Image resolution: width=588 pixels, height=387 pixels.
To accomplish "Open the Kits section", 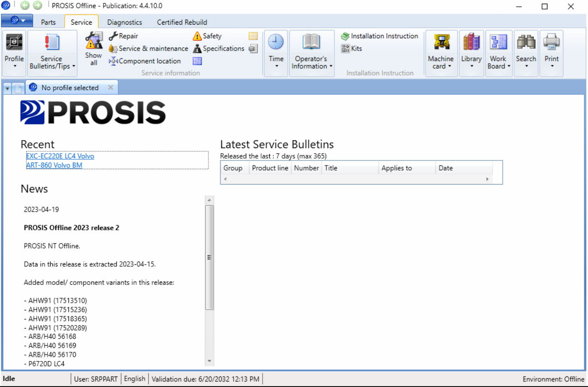I will pos(352,48).
